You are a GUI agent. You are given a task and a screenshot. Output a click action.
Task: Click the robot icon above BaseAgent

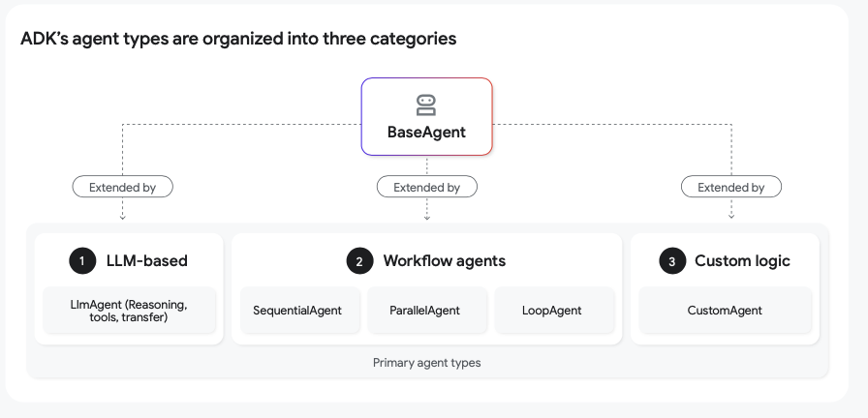point(426,105)
